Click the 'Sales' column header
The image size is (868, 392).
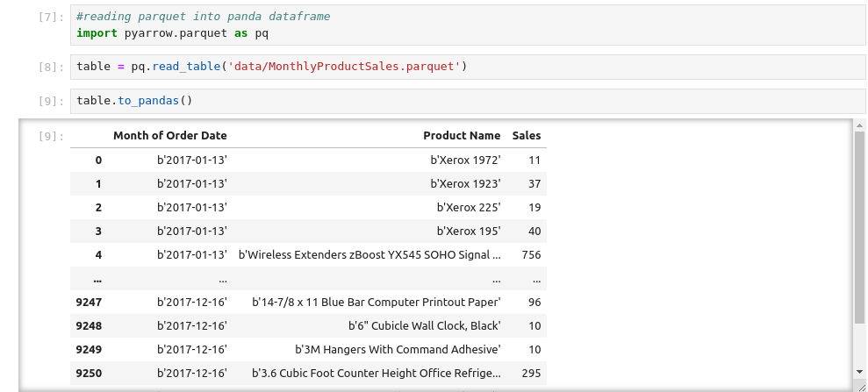coord(527,136)
